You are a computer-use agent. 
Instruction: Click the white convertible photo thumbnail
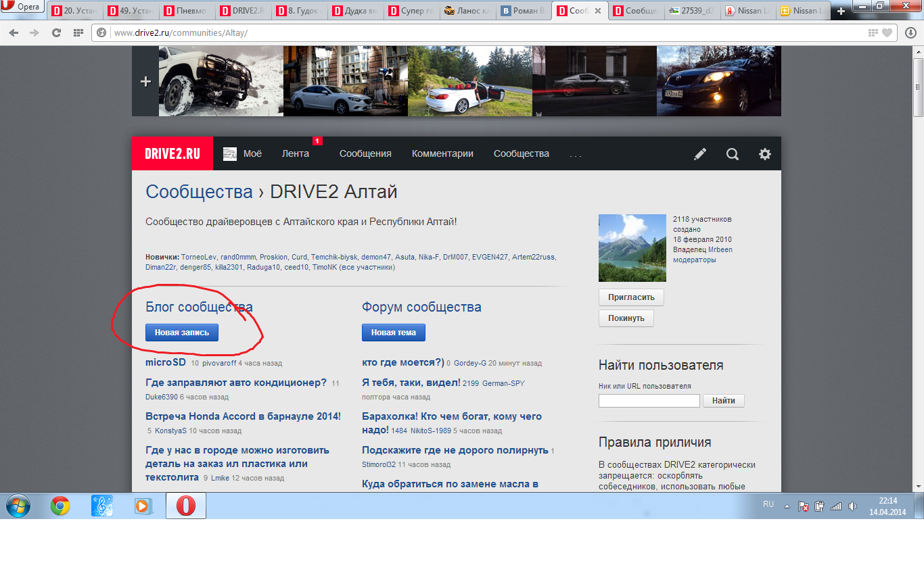click(470, 81)
